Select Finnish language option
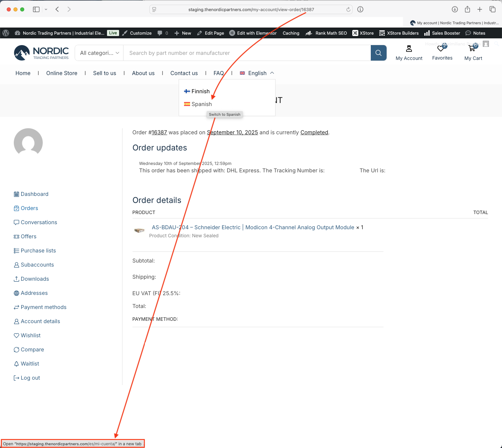 point(200,91)
